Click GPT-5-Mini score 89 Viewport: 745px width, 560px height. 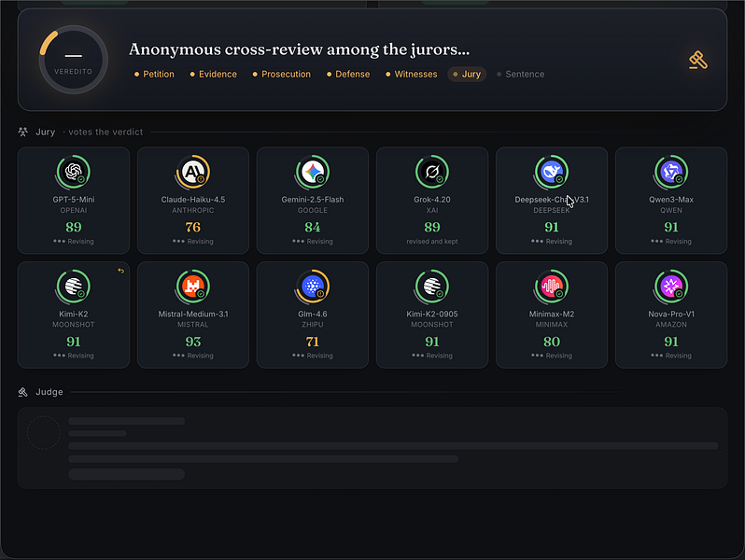click(x=74, y=227)
